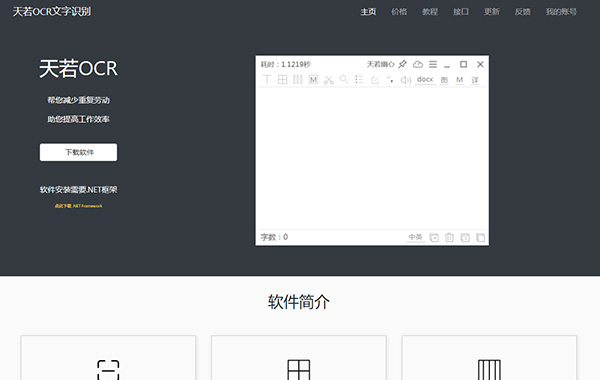Open the hamburger menu in OCR window
600x380 pixels.
pyautogui.click(x=433, y=64)
